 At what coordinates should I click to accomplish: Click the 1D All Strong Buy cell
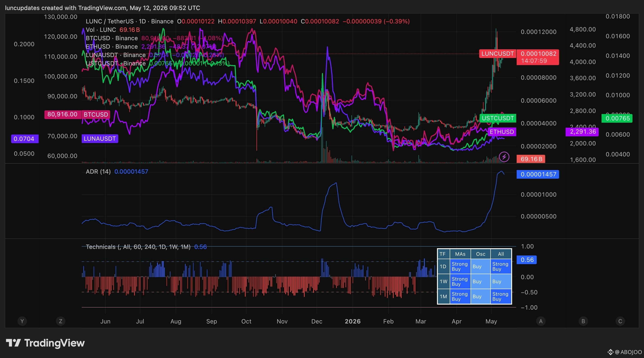501,266
